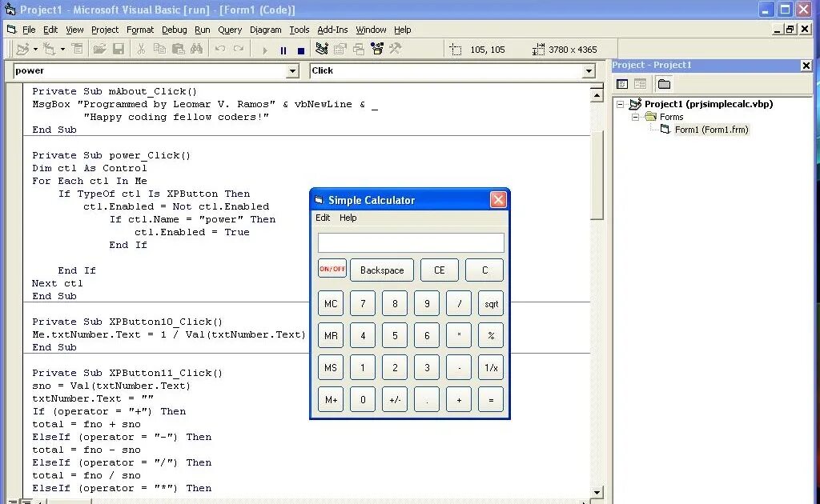The image size is (820, 504).
Task: Click the 7 digit button
Action: pyautogui.click(x=363, y=303)
